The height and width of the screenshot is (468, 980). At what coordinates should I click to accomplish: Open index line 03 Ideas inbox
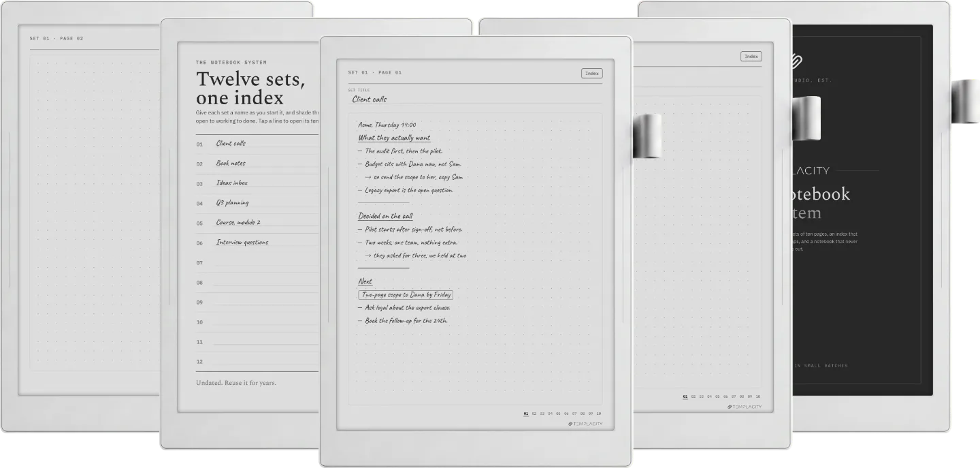tap(257, 183)
